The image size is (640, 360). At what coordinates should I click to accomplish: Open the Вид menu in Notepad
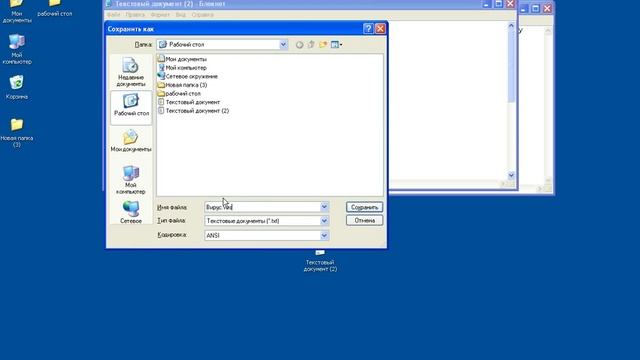pos(180,15)
